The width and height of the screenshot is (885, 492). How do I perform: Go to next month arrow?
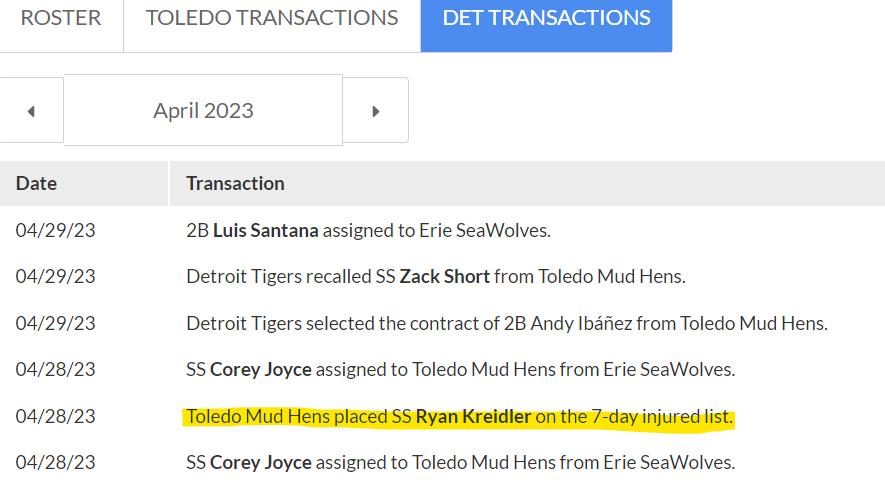pyautogui.click(x=376, y=111)
